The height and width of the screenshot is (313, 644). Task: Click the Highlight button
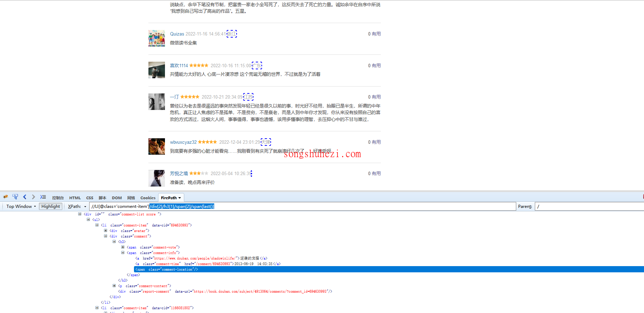pos(51,206)
